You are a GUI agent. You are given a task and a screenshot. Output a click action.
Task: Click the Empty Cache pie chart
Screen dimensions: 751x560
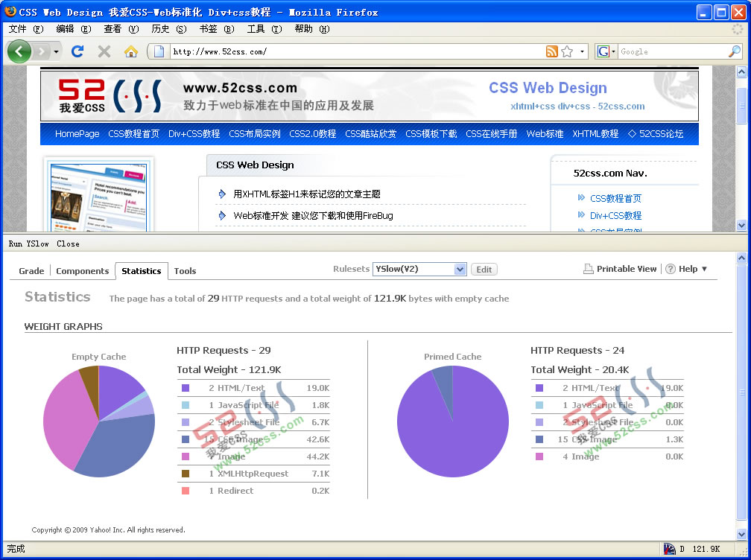pos(99,421)
